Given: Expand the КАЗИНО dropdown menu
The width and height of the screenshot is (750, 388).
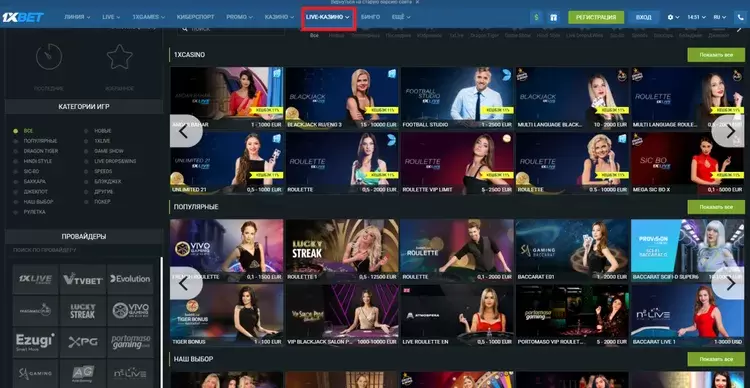Looking at the screenshot, I should click(x=280, y=17).
